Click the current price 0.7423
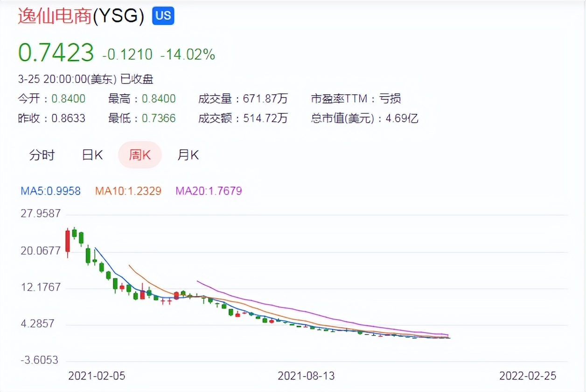 [x=56, y=53]
